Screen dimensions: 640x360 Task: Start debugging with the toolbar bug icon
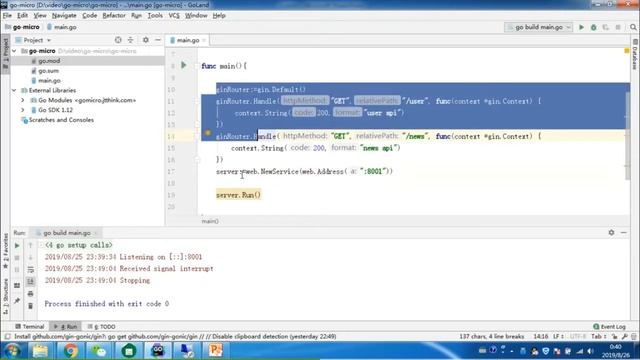(x=593, y=27)
